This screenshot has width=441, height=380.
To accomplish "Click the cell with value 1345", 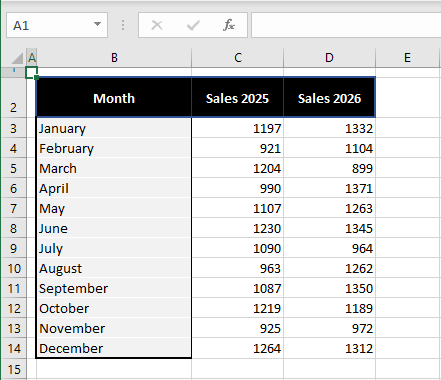I will (329, 228).
